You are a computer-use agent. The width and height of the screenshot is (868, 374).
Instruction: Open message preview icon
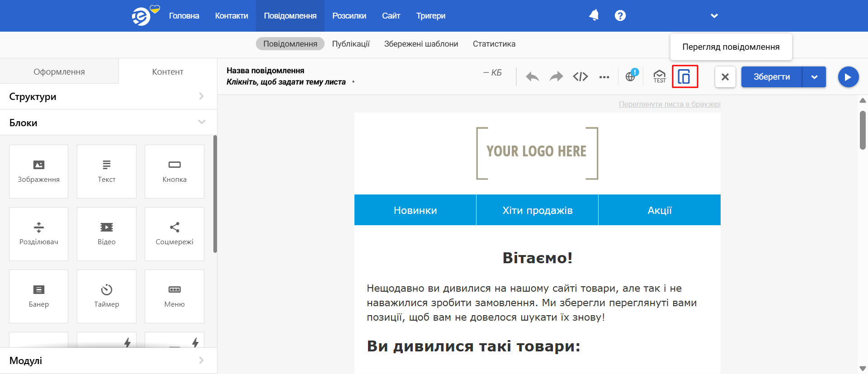(x=684, y=76)
